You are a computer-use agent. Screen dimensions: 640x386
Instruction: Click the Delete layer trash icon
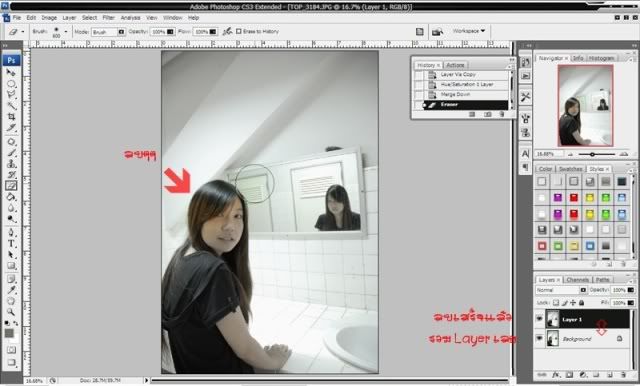point(623,375)
